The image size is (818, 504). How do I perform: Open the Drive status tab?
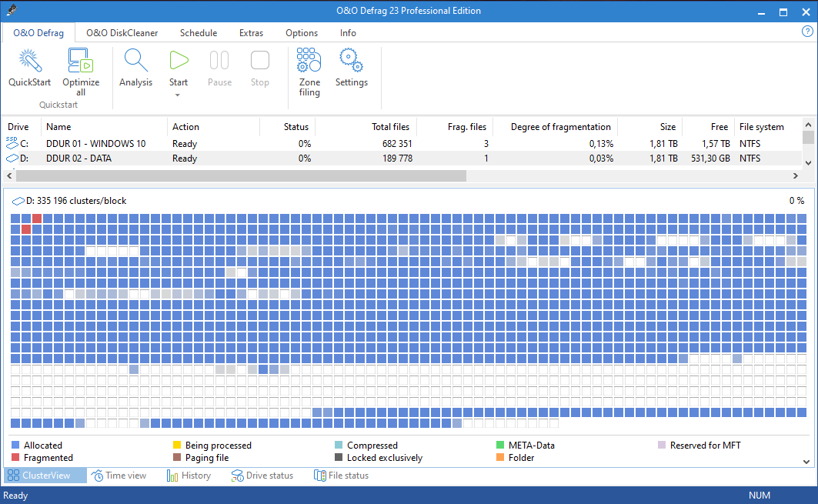262,476
